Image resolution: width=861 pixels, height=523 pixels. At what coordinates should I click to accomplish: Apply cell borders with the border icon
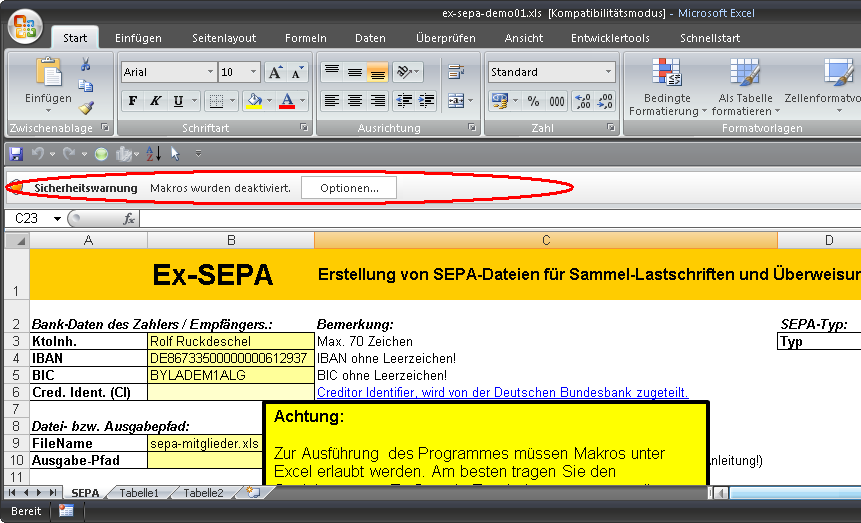pos(217,101)
